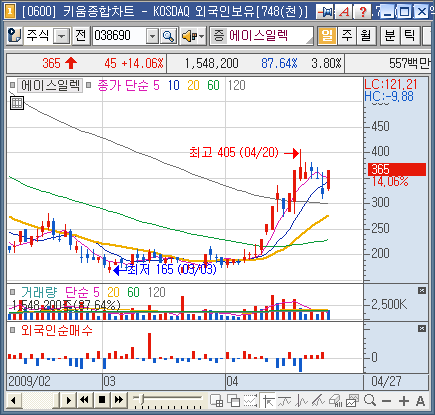
Task: Click the scroll-right arrow on chart scrollbar
Action: (68, 400)
